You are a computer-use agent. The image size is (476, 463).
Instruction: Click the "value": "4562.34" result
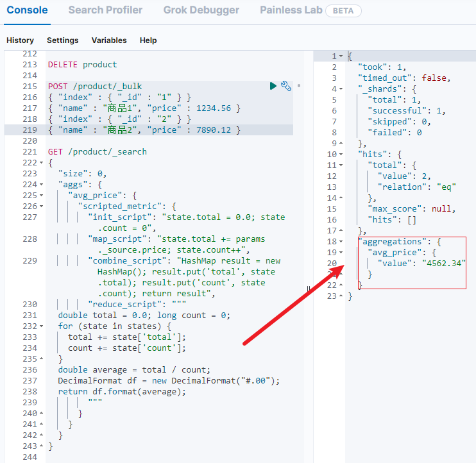coord(421,264)
